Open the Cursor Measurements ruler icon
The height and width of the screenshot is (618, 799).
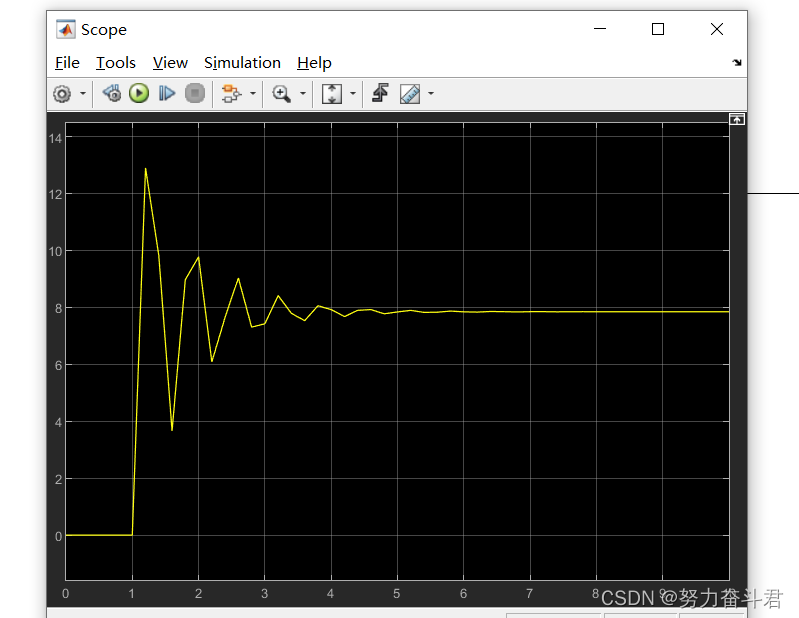pos(410,94)
